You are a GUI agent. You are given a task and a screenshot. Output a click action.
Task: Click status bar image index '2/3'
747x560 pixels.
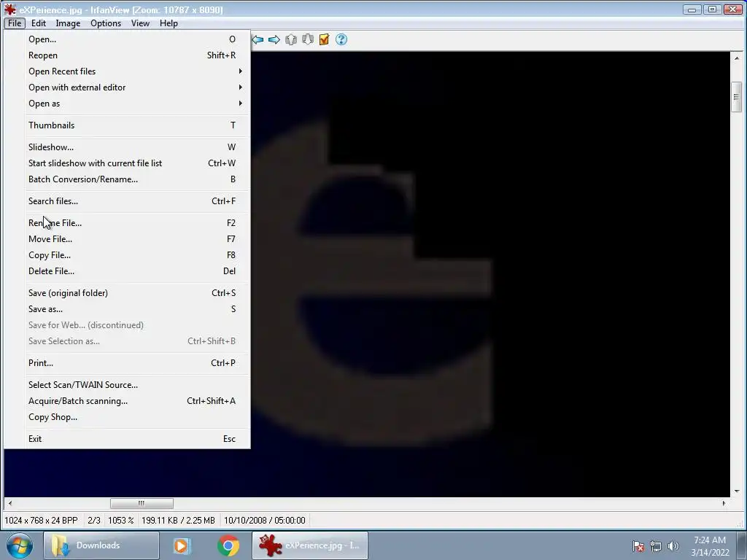coord(94,521)
